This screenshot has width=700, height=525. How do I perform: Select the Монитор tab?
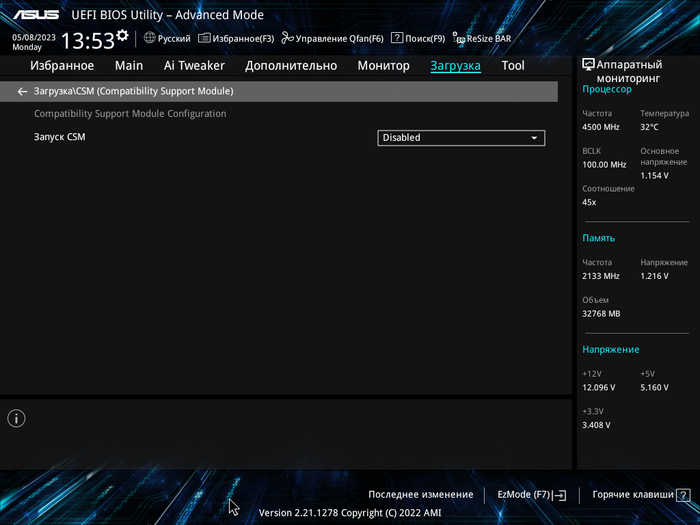tap(383, 66)
